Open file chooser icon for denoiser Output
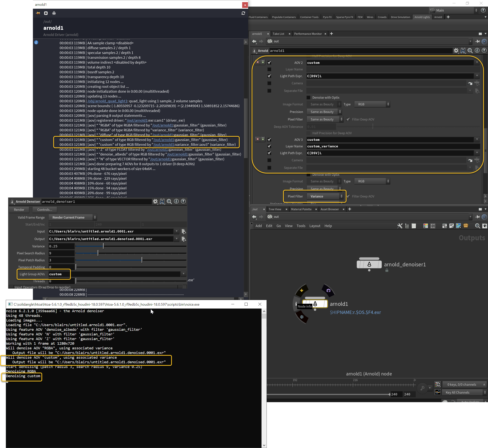The image size is (488, 448). tap(184, 239)
